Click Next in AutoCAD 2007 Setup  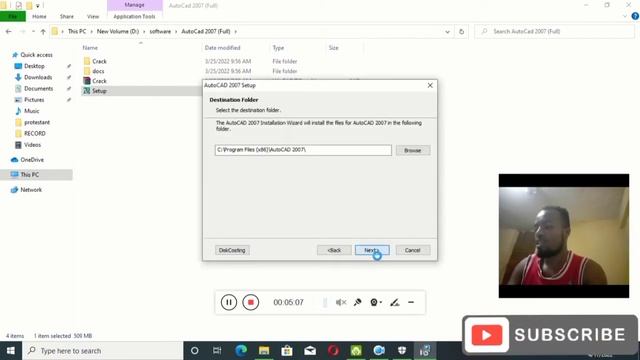click(x=372, y=250)
